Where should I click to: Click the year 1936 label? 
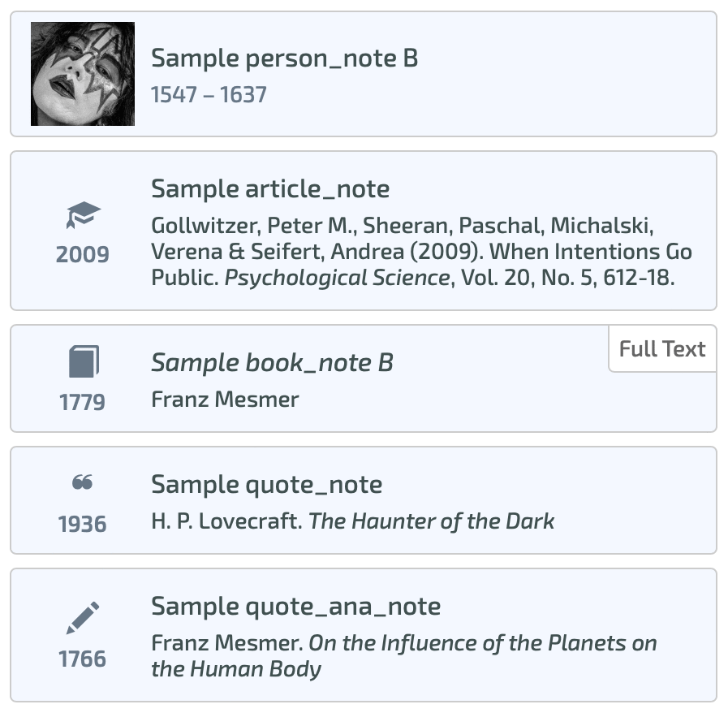click(x=82, y=525)
